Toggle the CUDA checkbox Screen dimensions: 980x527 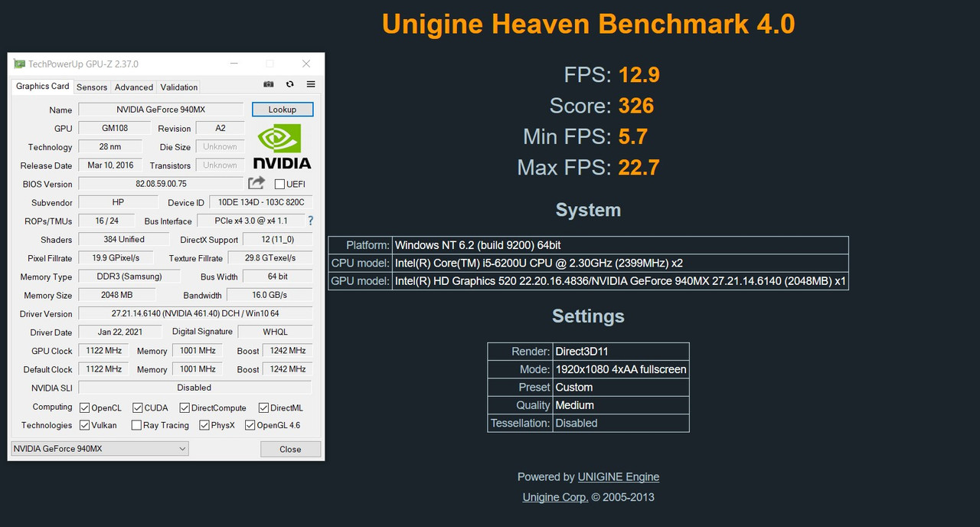(x=138, y=408)
